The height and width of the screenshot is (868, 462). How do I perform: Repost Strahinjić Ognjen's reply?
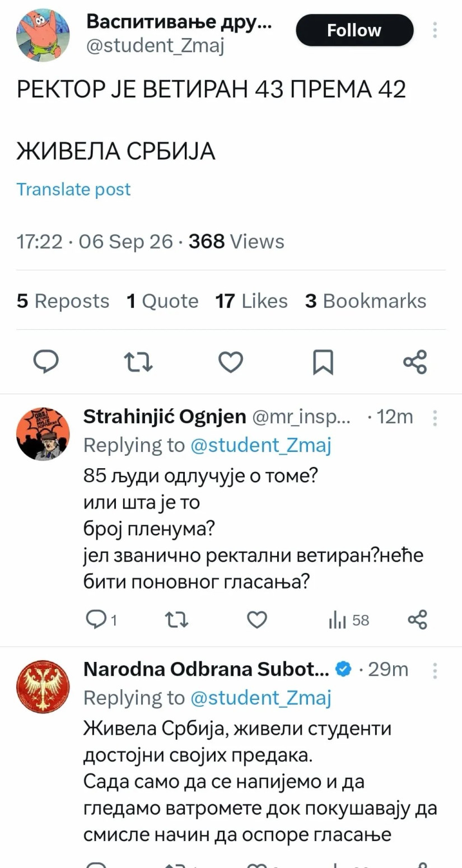click(x=177, y=620)
